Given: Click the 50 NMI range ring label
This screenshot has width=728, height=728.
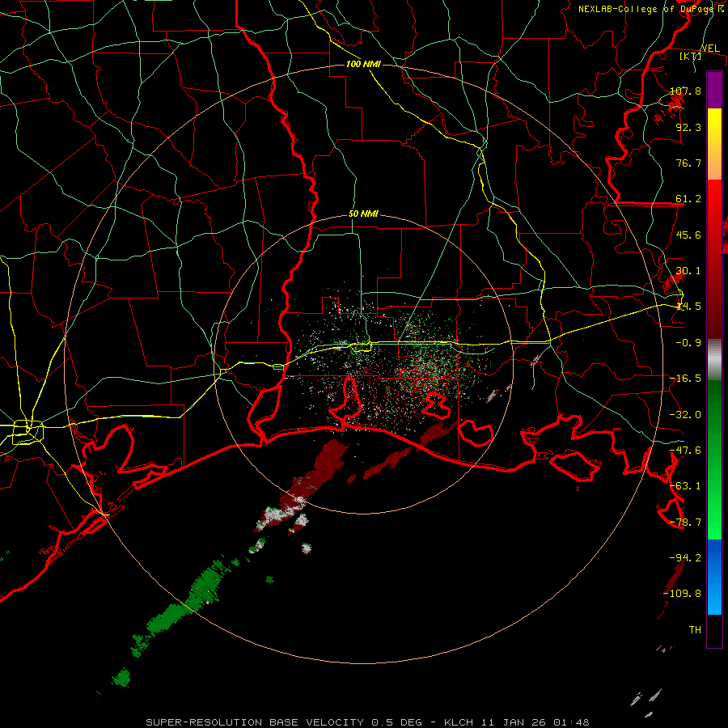Looking at the screenshot, I should click(x=363, y=214).
